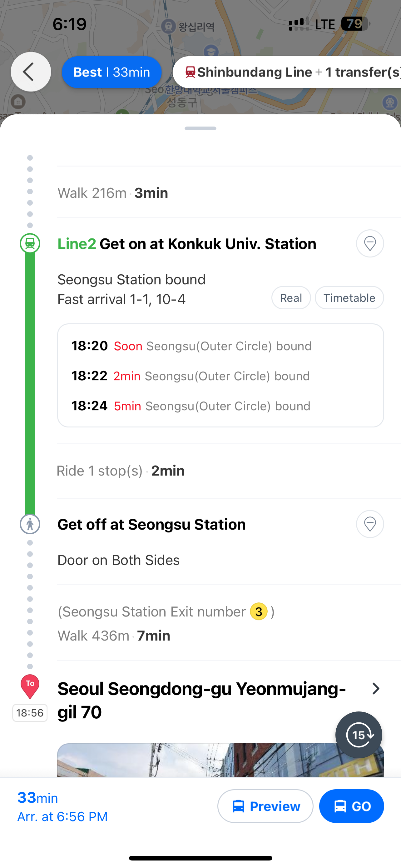Switch to Timetable view
The width and height of the screenshot is (401, 868).
pos(349,298)
